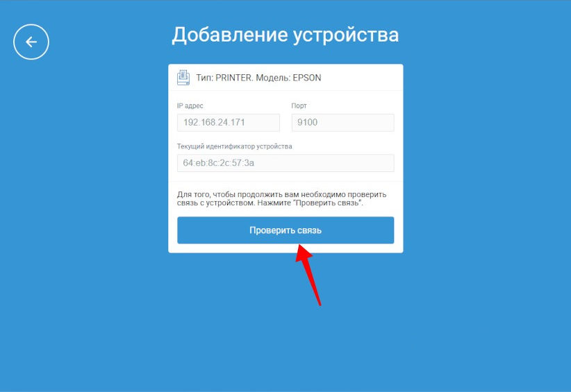Click the connection check instruction text
Screen dimensions: 571x392
pos(281,198)
